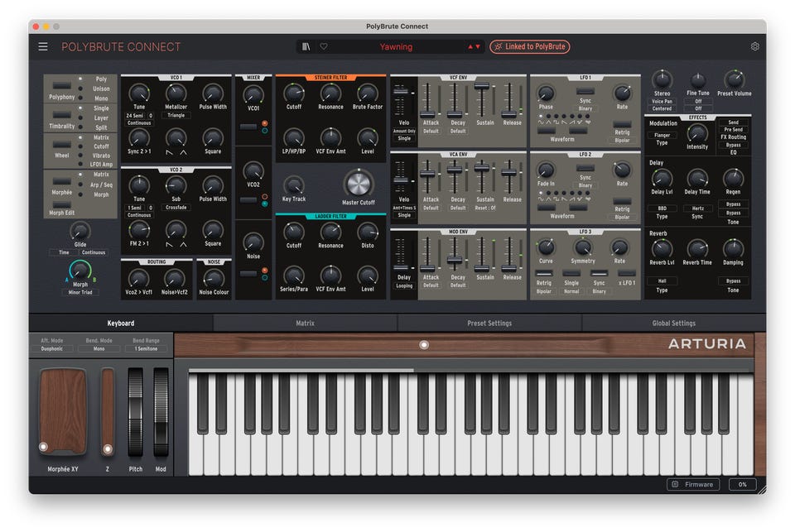Click the Morphée XY pad position dot
Image resolution: width=795 pixels, height=532 pixels.
[44, 447]
